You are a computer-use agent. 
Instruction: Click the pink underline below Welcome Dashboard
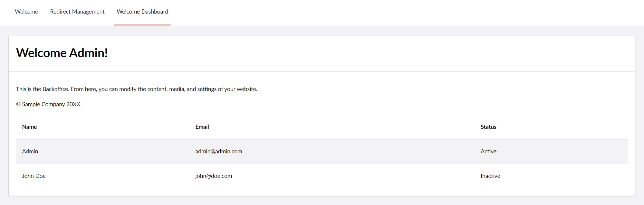[142, 25]
